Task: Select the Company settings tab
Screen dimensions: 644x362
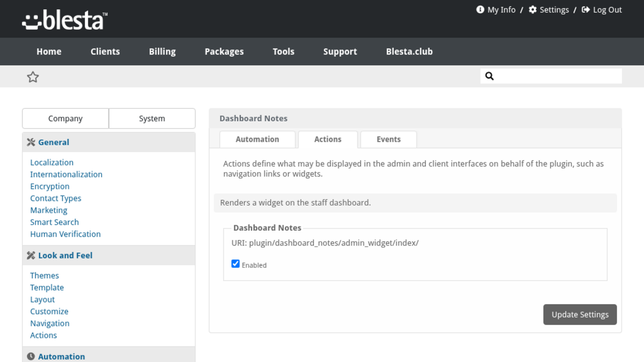Action: (x=65, y=118)
